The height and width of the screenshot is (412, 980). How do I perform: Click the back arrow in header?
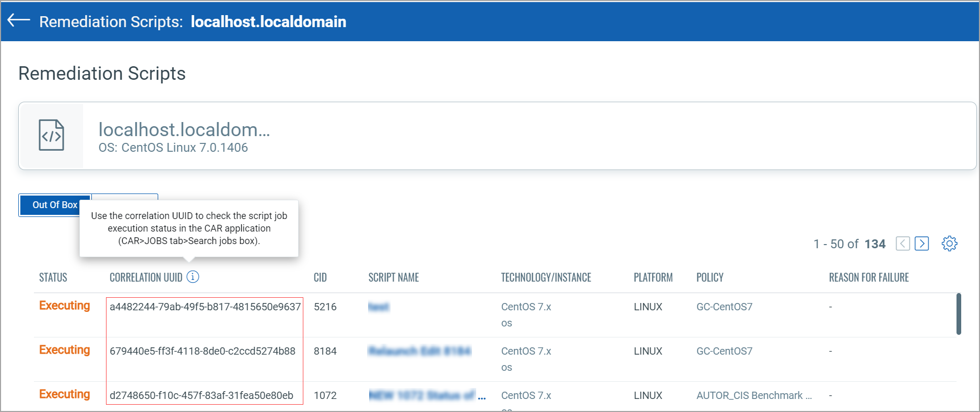(19, 20)
